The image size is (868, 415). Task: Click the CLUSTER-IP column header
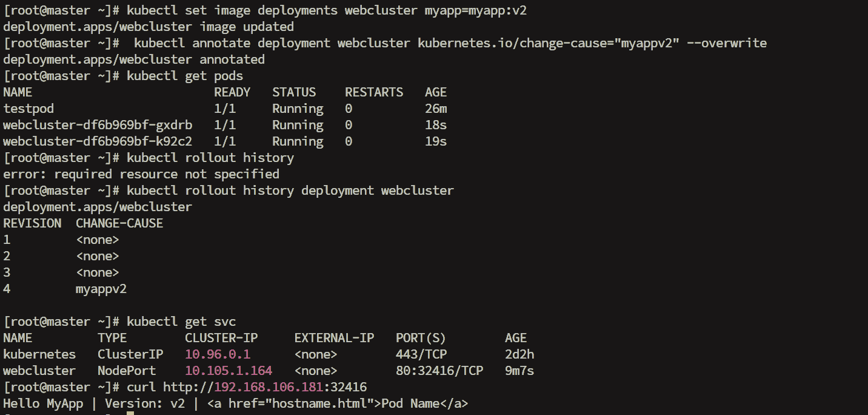(221, 338)
